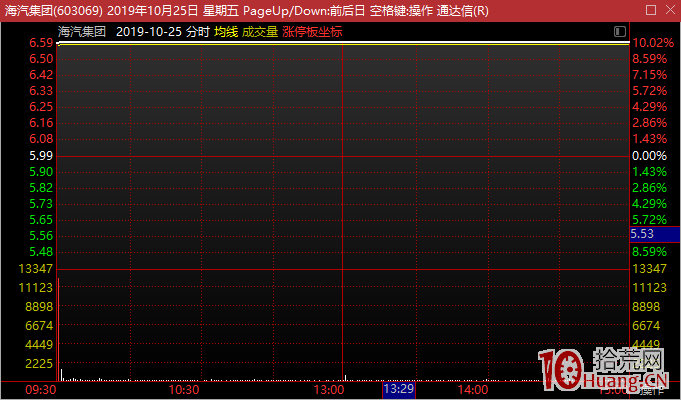The width and height of the screenshot is (681, 400).
Task: Toggle the side panel icon beside the chart header
Action: (620, 31)
